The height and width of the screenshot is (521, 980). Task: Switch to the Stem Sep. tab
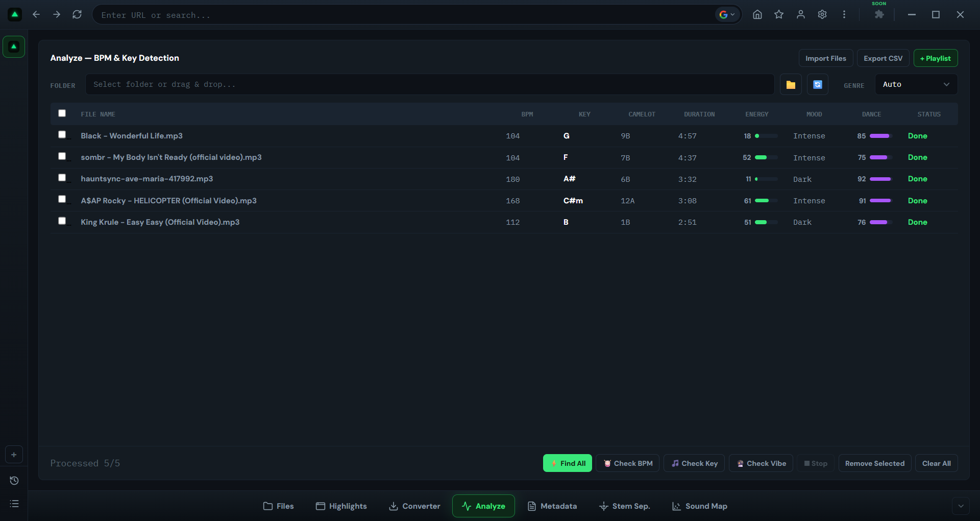(x=624, y=506)
